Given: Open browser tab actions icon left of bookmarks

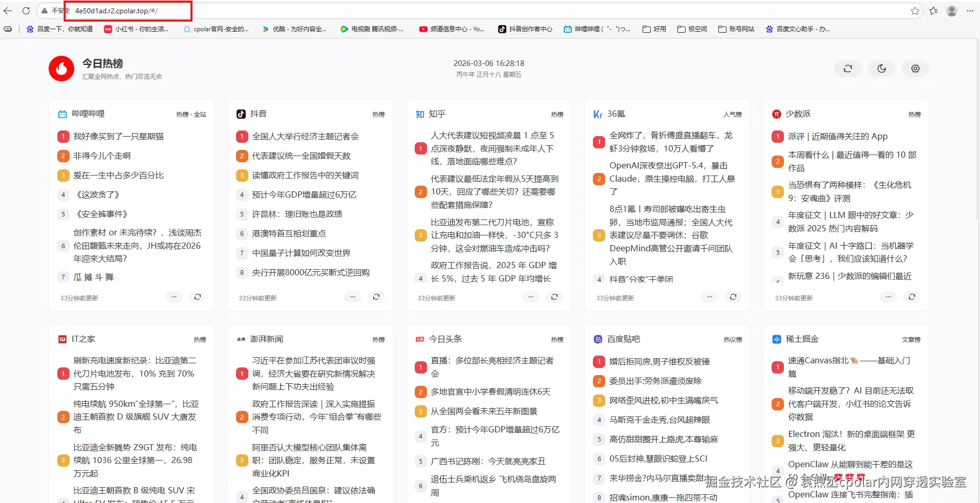Looking at the screenshot, I should tap(8, 29).
